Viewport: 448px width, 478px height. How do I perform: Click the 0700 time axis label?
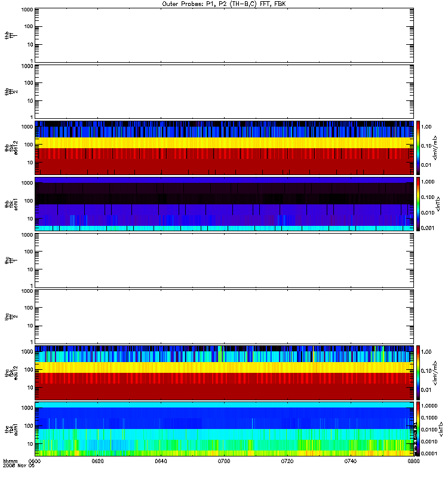(x=224, y=461)
